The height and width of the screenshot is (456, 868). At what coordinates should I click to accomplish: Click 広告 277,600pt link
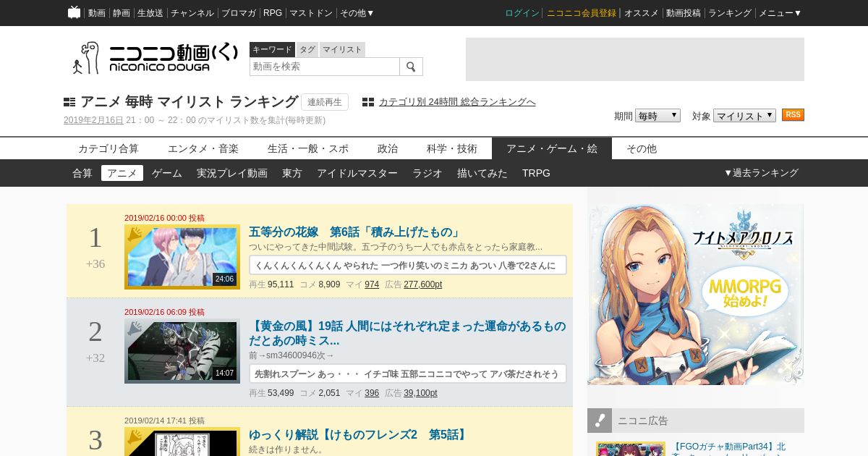pos(422,284)
